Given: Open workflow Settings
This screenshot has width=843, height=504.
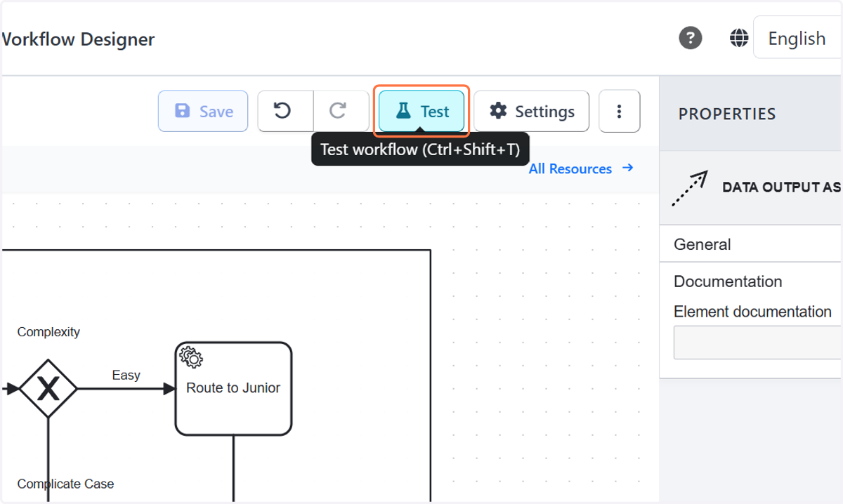Looking at the screenshot, I should [532, 111].
